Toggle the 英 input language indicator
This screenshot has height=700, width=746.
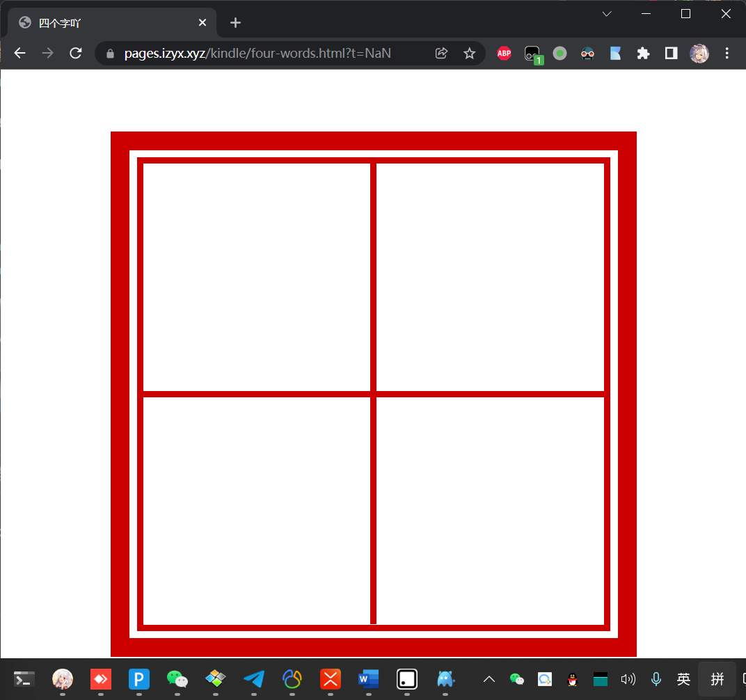(683, 679)
